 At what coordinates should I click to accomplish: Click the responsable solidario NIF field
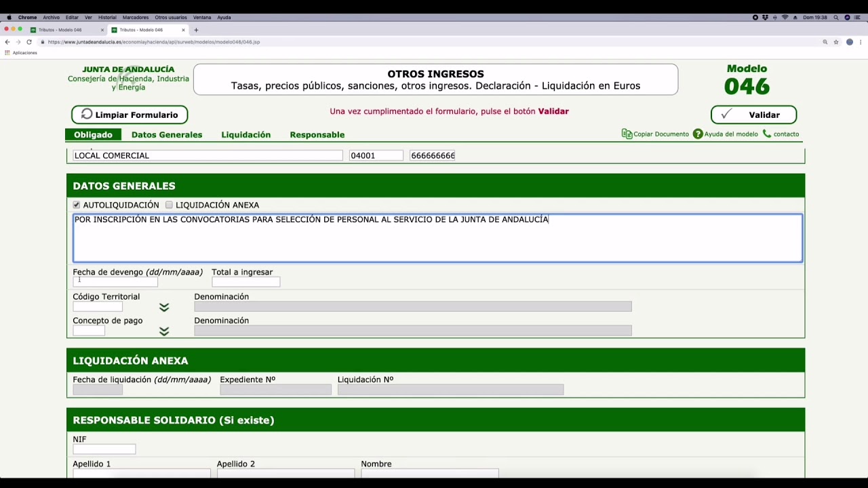pos(104,449)
